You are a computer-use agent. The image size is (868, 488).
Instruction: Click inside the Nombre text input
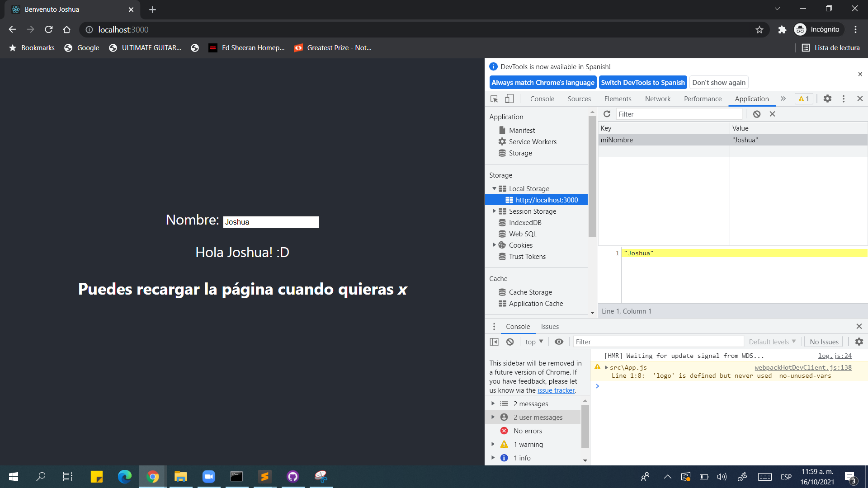pyautogui.click(x=270, y=222)
